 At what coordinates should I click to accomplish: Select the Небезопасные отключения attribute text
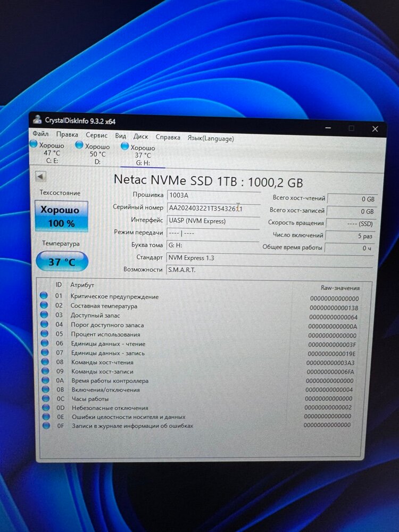coord(110,408)
